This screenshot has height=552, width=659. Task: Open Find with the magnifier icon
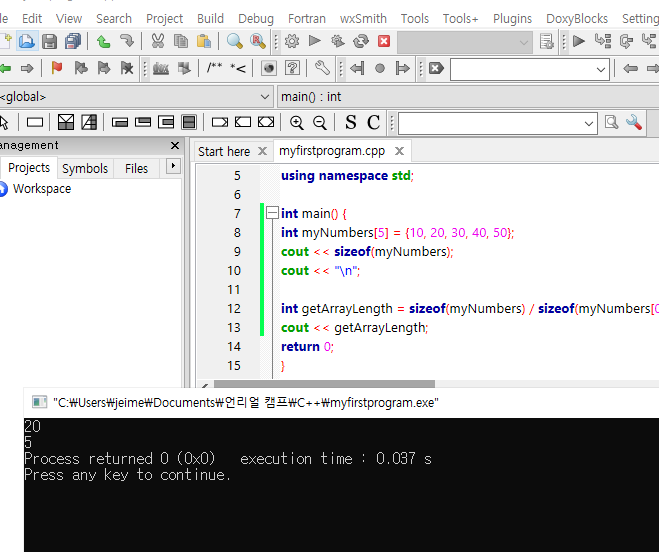click(x=235, y=41)
